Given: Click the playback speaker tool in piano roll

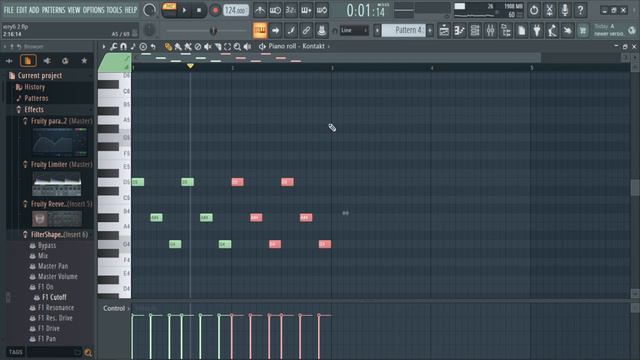Looking at the screenshot, I should pyautogui.click(x=247, y=47).
